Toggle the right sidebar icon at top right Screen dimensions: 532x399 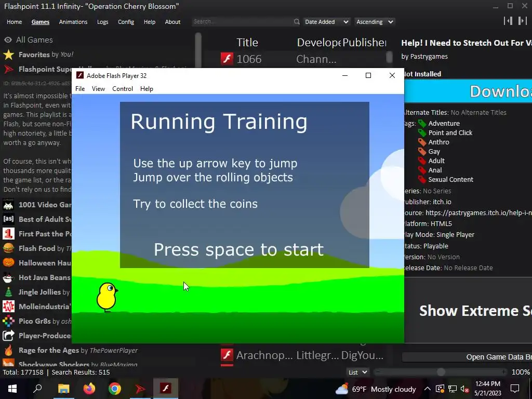click(x=523, y=21)
